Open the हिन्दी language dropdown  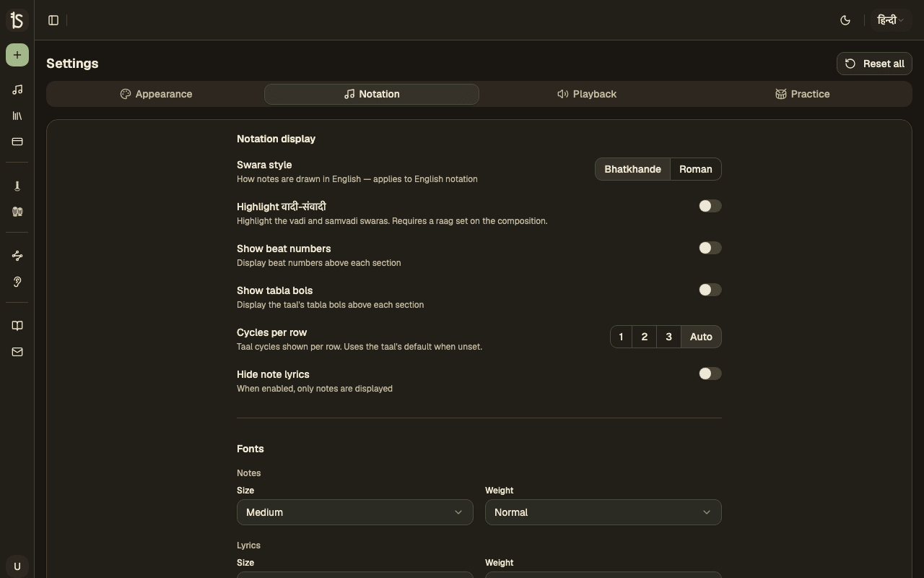(x=890, y=20)
